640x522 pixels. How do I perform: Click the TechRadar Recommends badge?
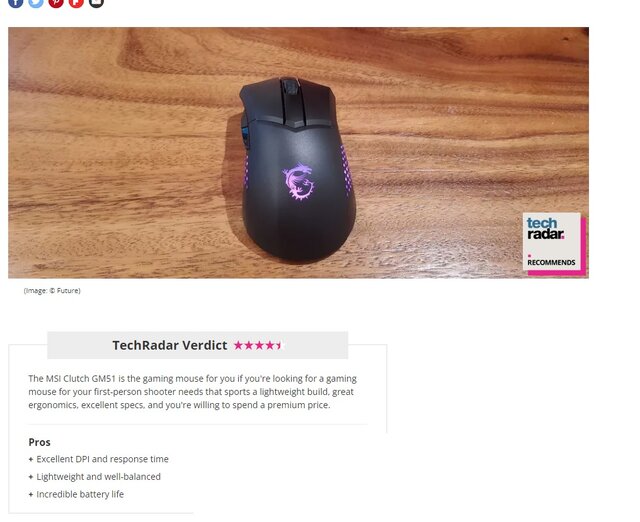pos(554,244)
